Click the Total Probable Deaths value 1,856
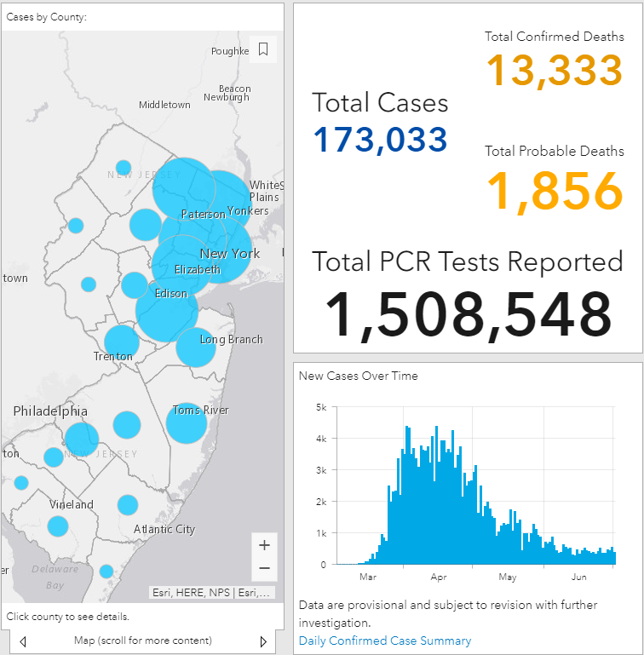The width and height of the screenshot is (644, 655). coord(555,192)
